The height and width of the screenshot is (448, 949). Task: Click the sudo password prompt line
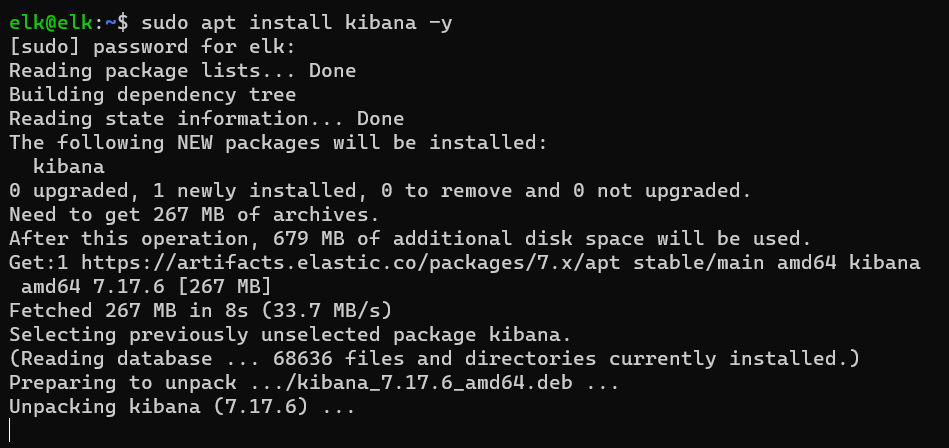152,46
